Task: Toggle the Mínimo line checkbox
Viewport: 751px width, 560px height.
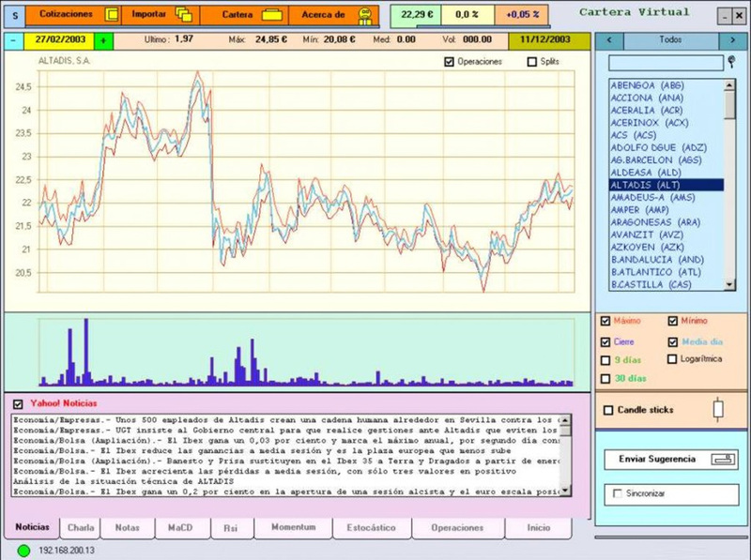Action: (x=673, y=321)
